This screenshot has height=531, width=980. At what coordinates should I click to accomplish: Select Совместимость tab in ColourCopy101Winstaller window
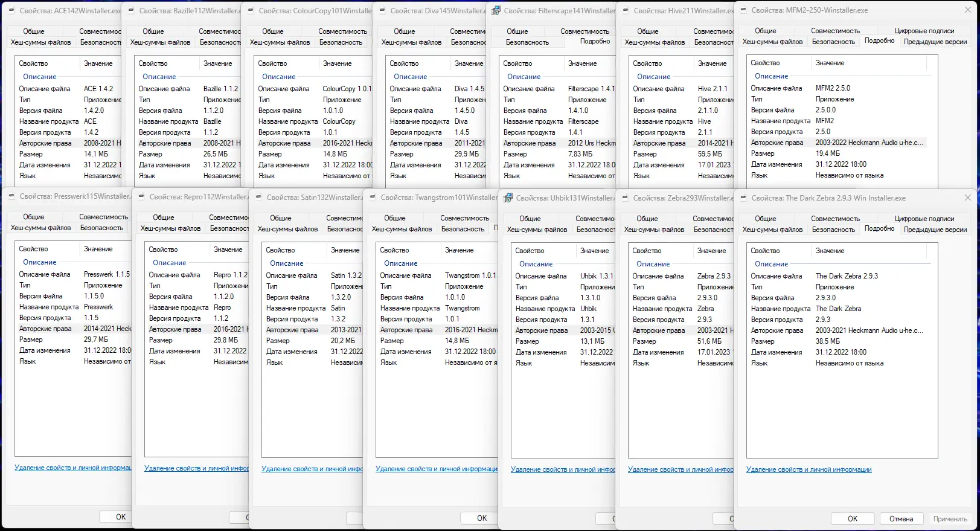[x=342, y=31]
